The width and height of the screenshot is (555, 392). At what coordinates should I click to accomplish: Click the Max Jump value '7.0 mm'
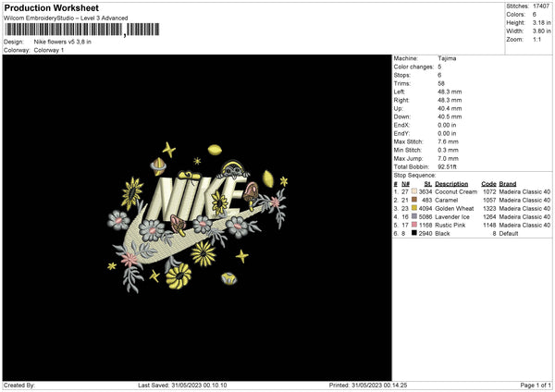(x=448, y=158)
